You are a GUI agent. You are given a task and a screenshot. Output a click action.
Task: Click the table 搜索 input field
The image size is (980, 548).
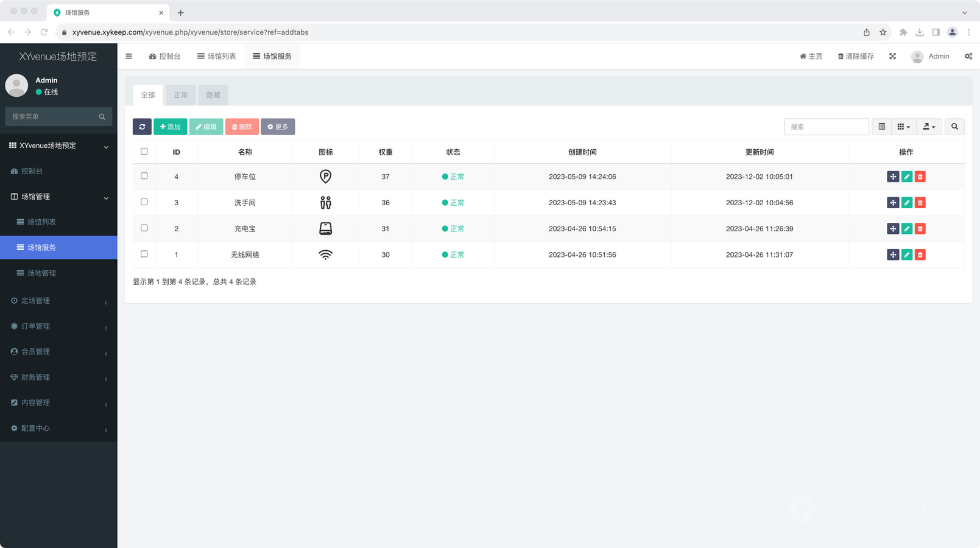coord(826,127)
